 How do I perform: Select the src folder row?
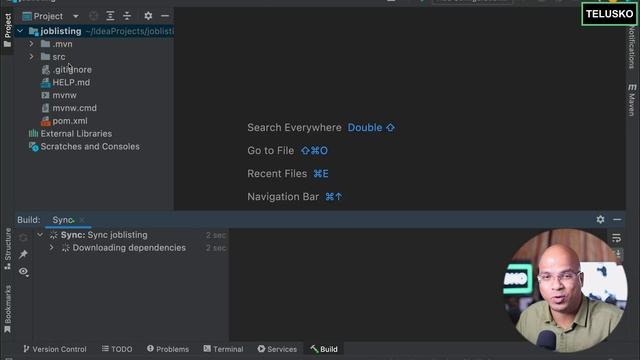(x=94, y=57)
